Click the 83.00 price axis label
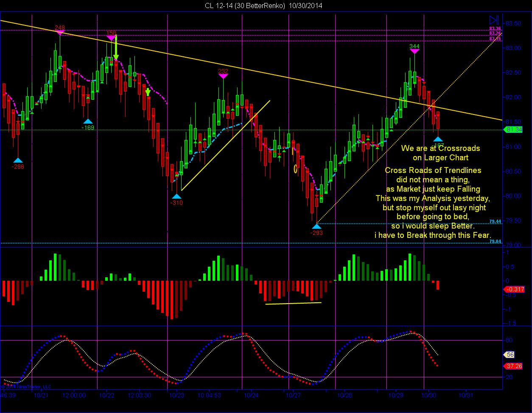Viewport: 532px width, 413px height. (514, 48)
